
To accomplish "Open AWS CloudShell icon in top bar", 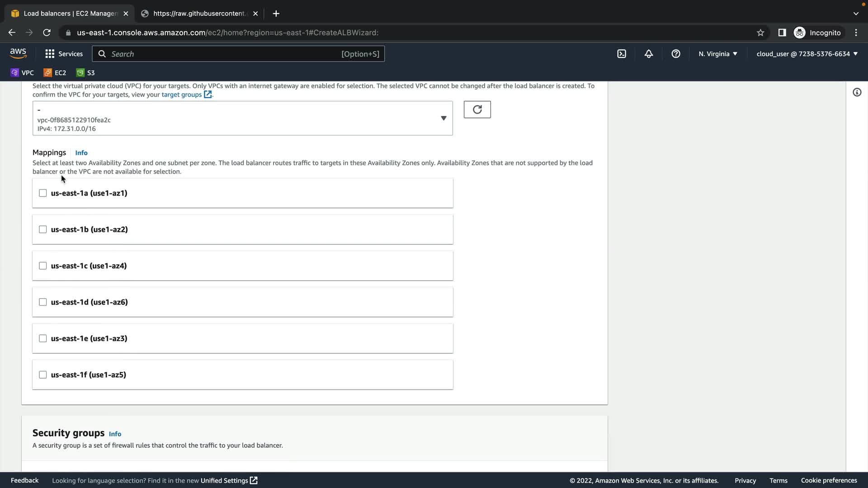I will tap(622, 54).
